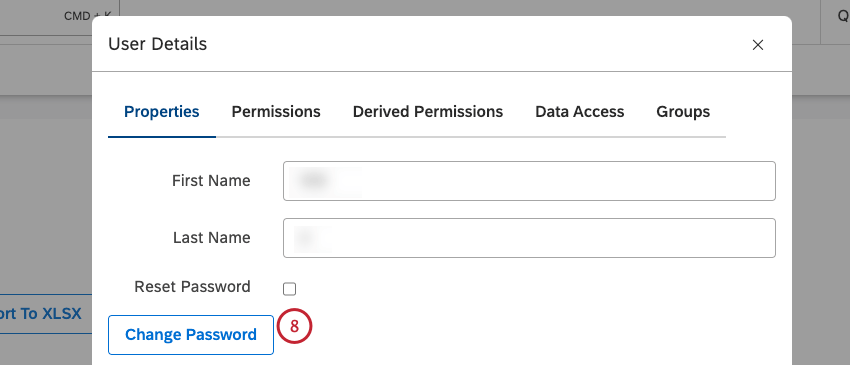Image resolution: width=850 pixels, height=365 pixels.
Task: Show the Groups tab
Action: point(683,112)
